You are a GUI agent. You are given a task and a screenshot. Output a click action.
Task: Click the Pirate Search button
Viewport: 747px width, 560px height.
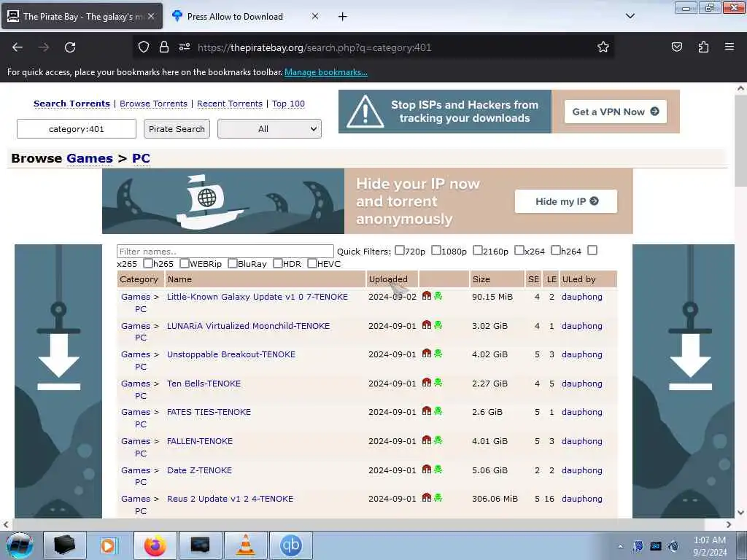177,128
